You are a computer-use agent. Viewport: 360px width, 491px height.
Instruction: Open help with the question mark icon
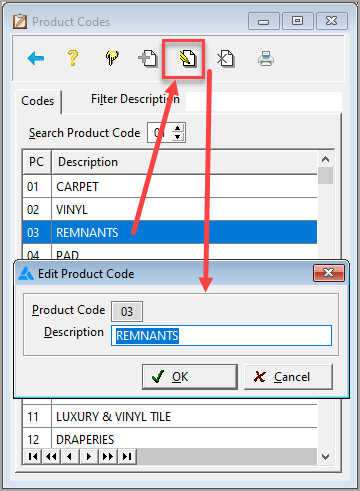(x=73, y=58)
